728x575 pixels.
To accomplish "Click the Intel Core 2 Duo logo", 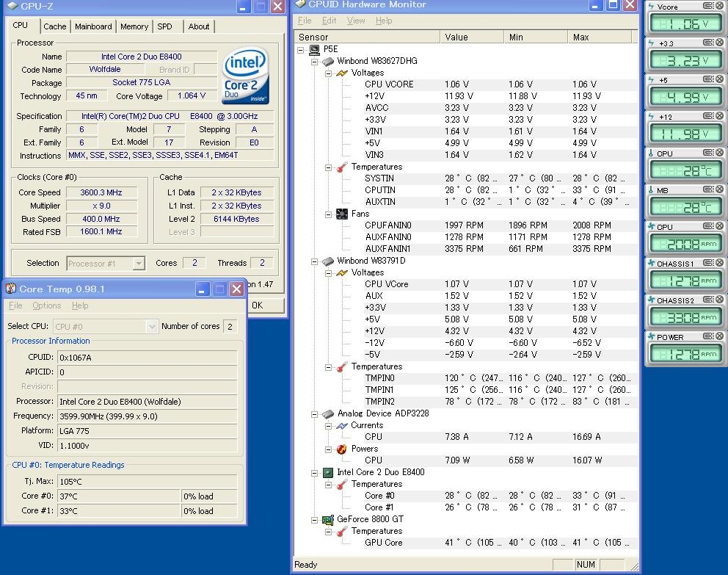I will click(245, 75).
